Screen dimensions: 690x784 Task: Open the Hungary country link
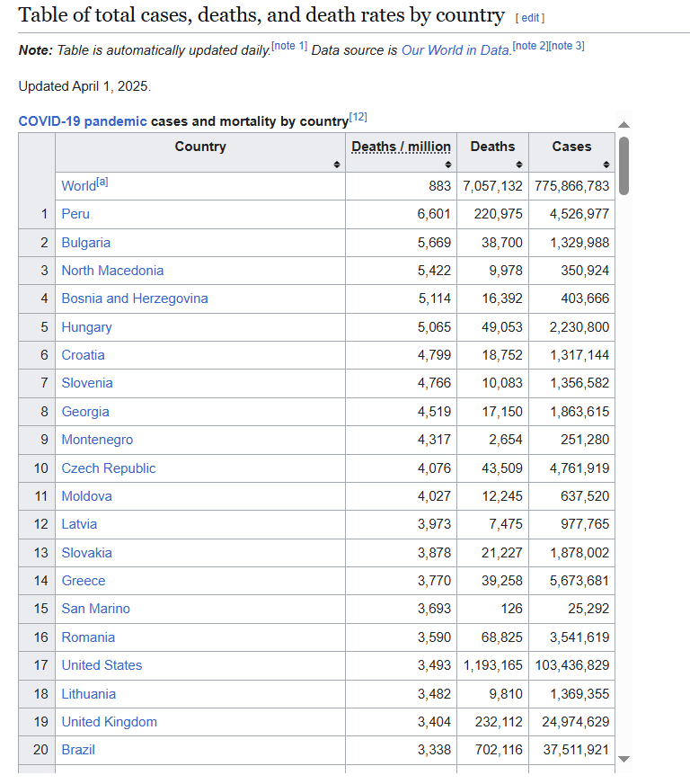[x=86, y=327]
